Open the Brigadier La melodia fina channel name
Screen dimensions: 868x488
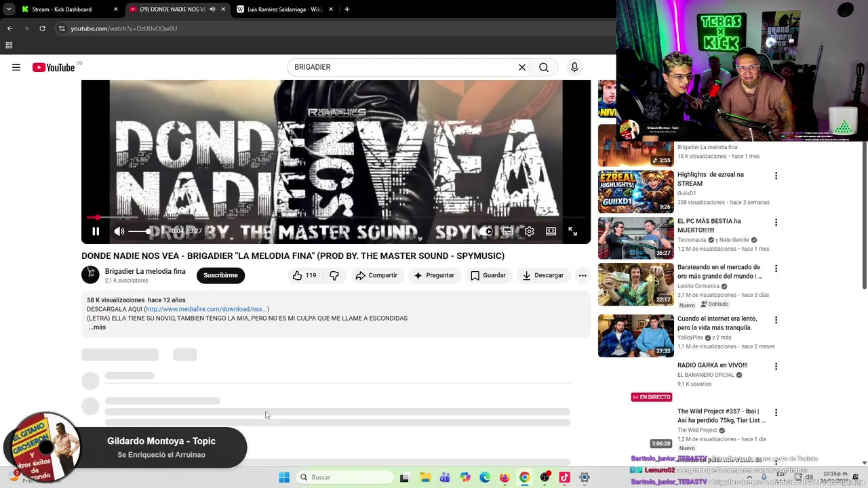(145, 271)
